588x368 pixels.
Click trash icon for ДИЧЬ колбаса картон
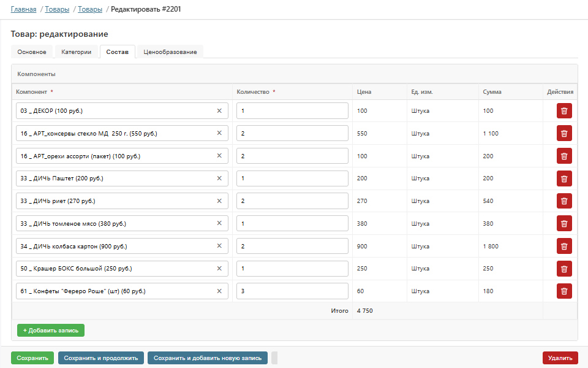(x=564, y=246)
